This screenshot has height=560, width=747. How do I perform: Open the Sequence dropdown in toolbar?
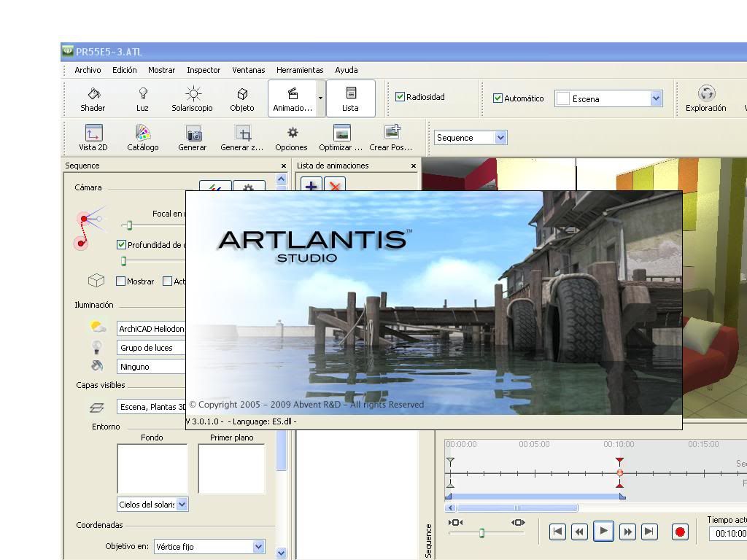tap(471, 138)
